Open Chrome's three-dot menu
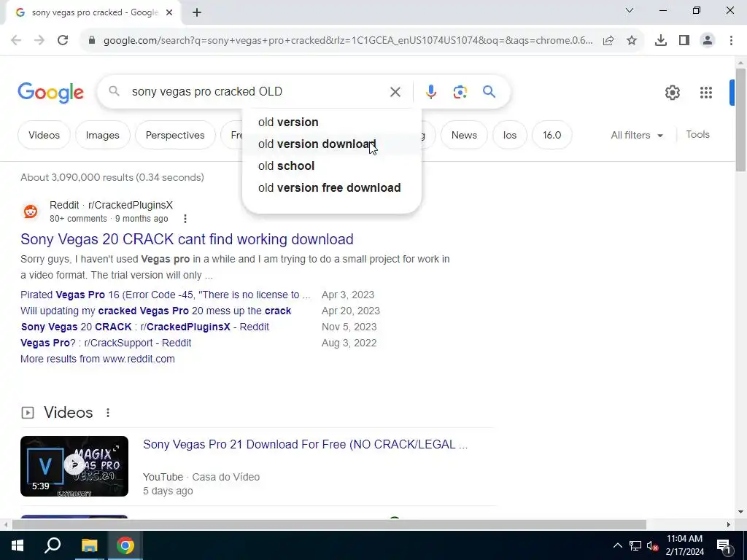Screen dimensions: 747x560 point(731,41)
